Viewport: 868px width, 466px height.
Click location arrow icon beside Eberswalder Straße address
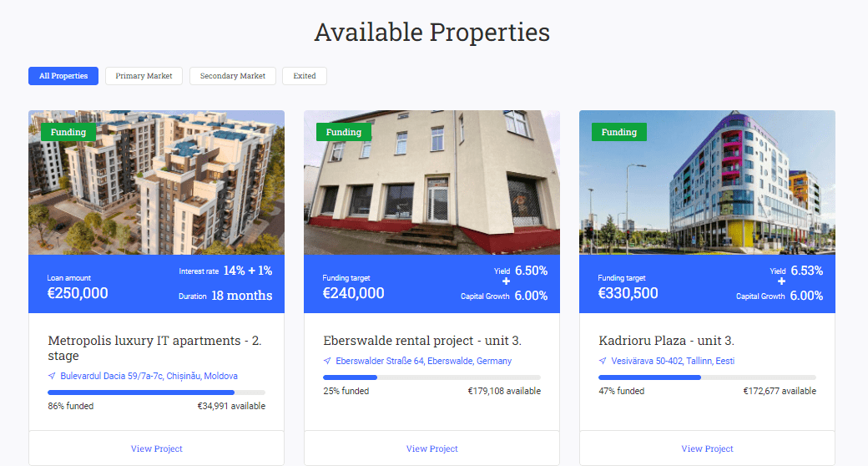point(327,361)
